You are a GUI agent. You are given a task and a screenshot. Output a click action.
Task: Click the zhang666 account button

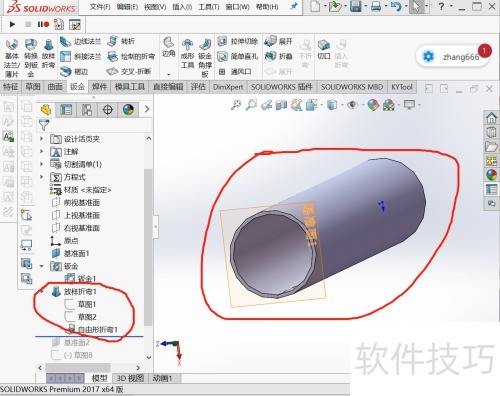point(453,56)
